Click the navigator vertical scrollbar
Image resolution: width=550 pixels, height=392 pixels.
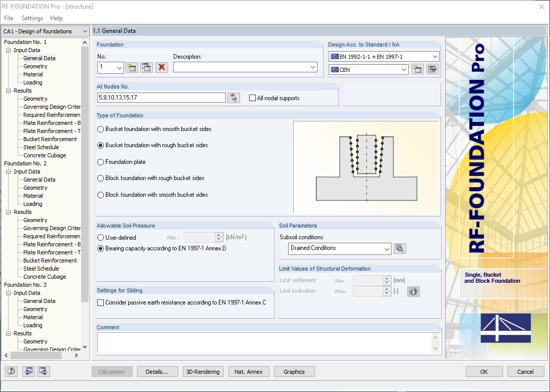tap(85, 173)
